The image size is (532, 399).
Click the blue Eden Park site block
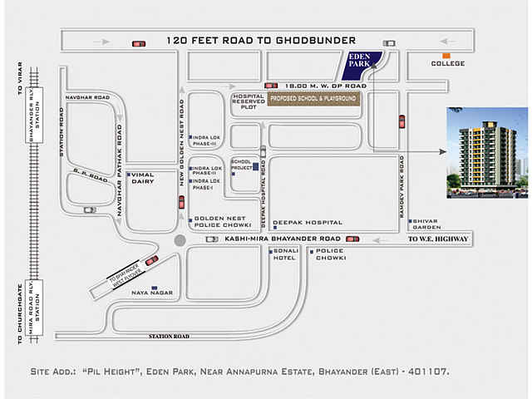point(363,62)
